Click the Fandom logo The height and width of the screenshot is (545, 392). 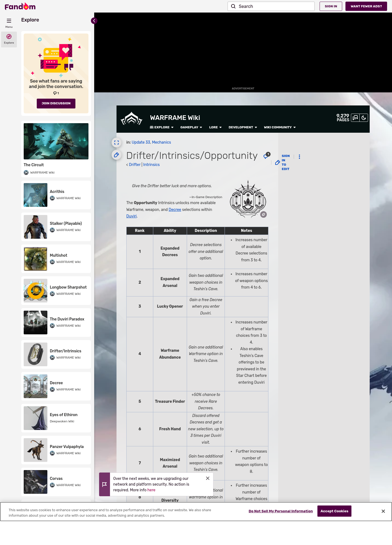click(x=20, y=6)
